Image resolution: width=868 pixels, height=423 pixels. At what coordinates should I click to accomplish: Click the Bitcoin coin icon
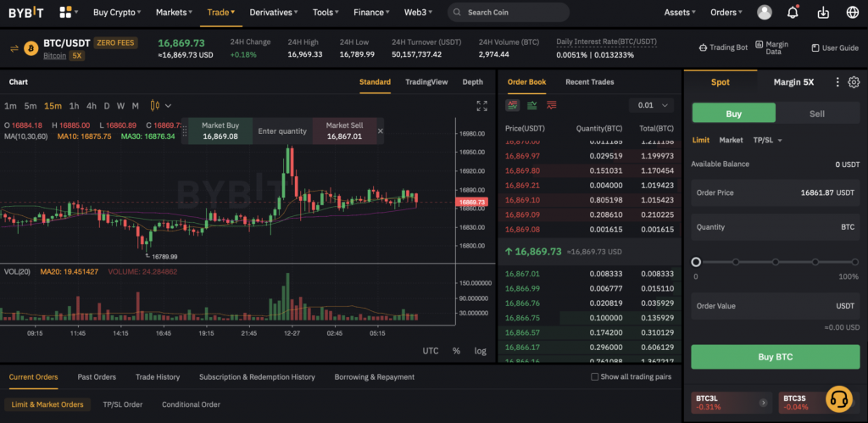point(31,48)
